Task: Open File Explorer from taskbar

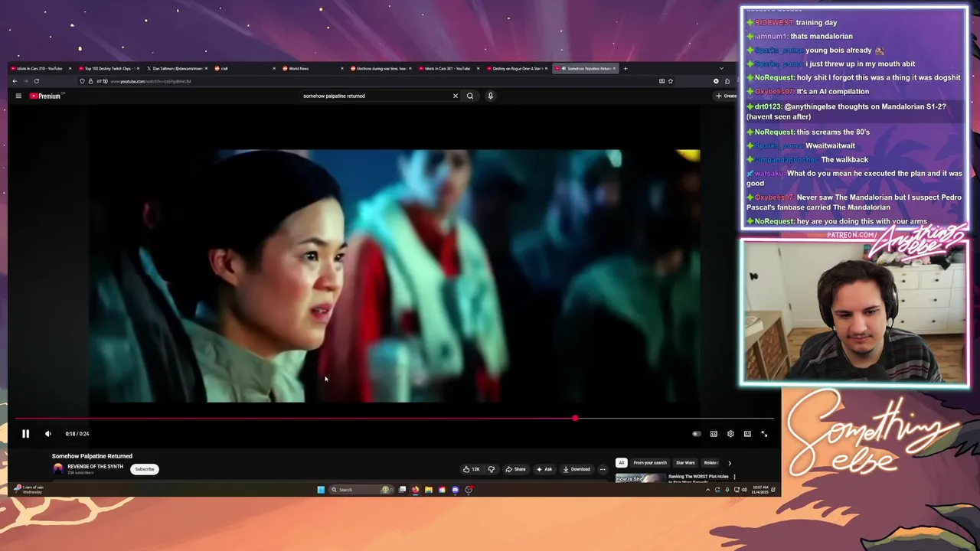Action: [x=429, y=490]
